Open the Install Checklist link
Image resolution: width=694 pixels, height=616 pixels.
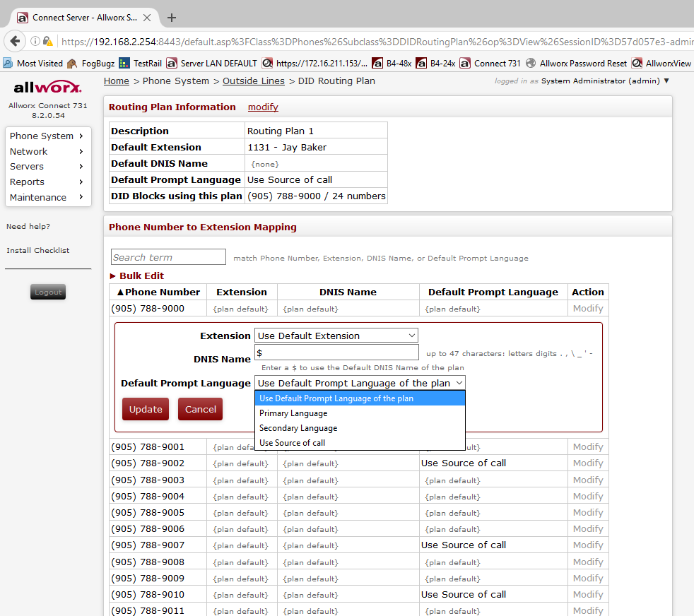[38, 251]
